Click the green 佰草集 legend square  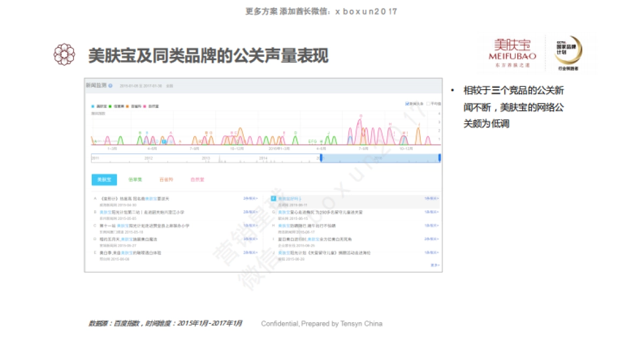coord(110,106)
